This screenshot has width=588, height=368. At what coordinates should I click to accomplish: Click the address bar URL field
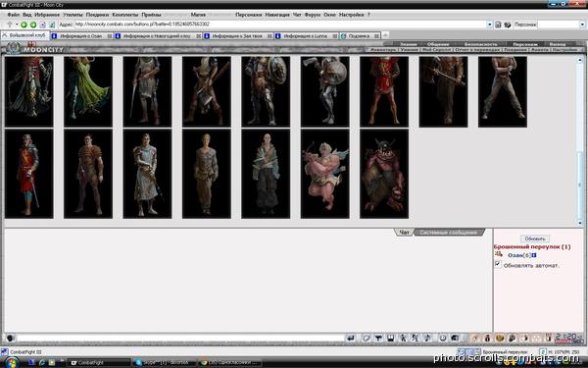[x=280, y=25]
